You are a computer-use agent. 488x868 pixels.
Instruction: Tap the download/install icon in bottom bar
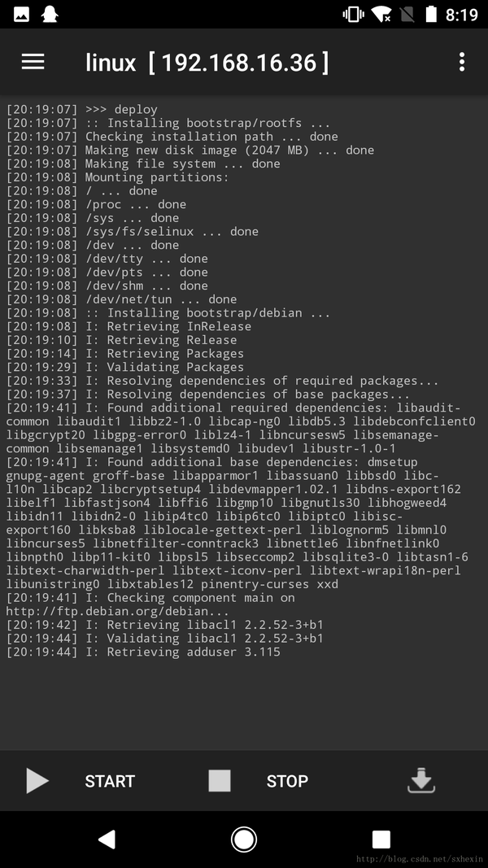pyautogui.click(x=420, y=781)
